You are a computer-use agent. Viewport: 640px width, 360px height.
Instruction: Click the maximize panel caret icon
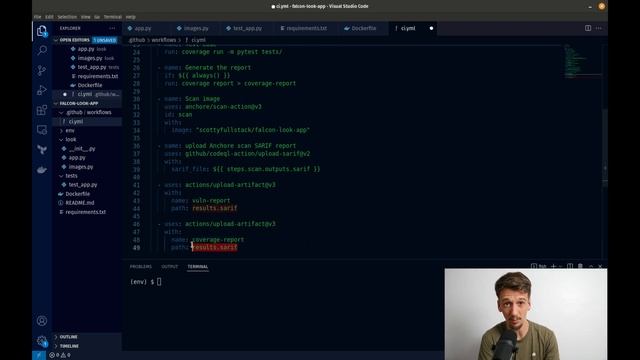tap(591, 266)
